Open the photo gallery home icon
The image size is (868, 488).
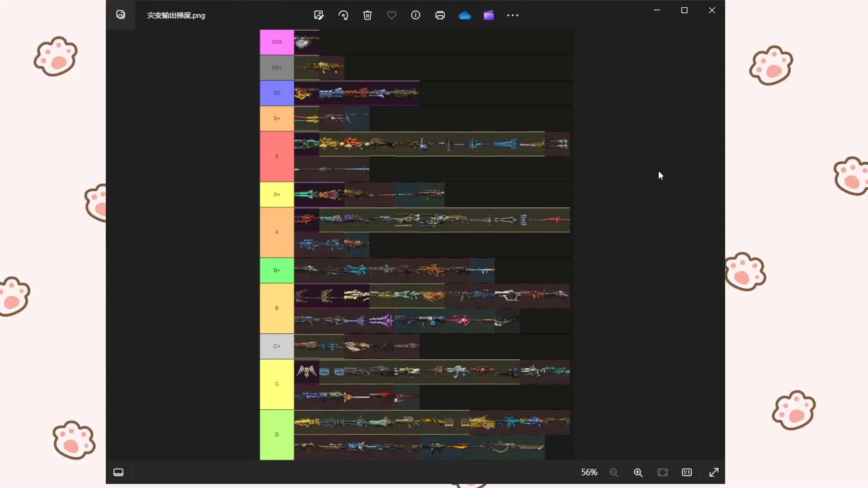tap(120, 14)
